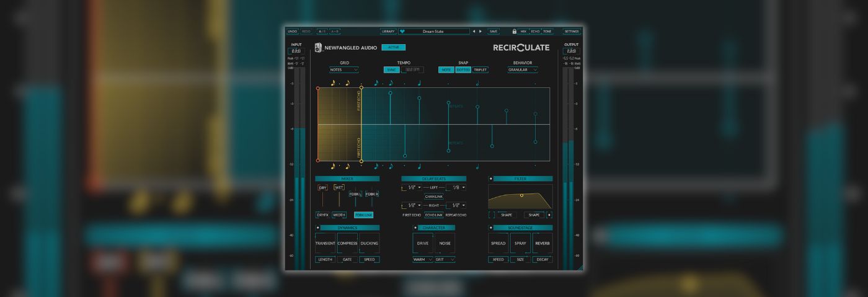Click the TRANSIENT knob in Dynamics
This screenshot has width=868, height=297.
click(x=325, y=244)
